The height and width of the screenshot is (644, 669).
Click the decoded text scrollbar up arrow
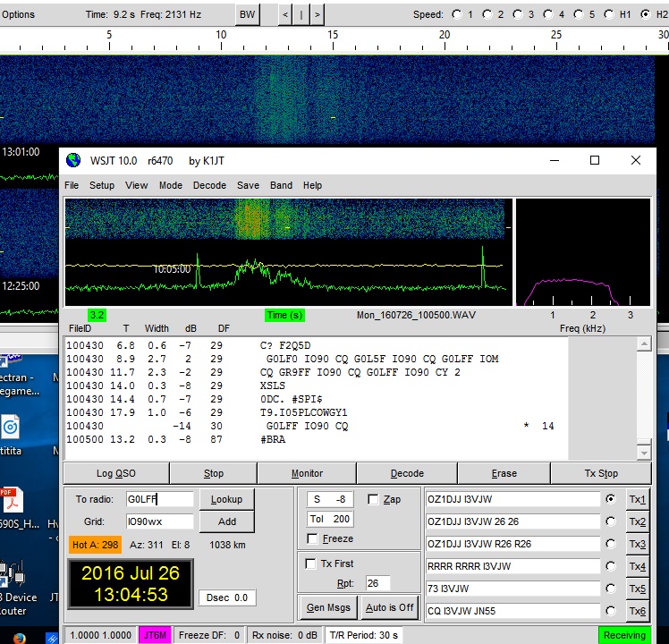(644, 343)
